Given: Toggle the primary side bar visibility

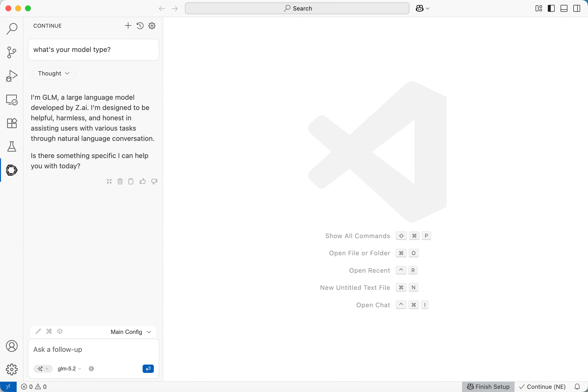Looking at the screenshot, I should [x=551, y=9].
